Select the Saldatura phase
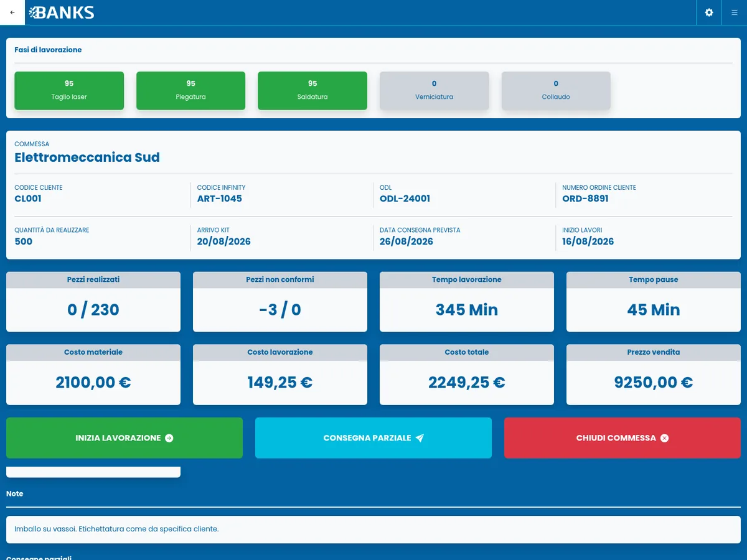Image resolution: width=747 pixels, height=560 pixels. (312, 91)
